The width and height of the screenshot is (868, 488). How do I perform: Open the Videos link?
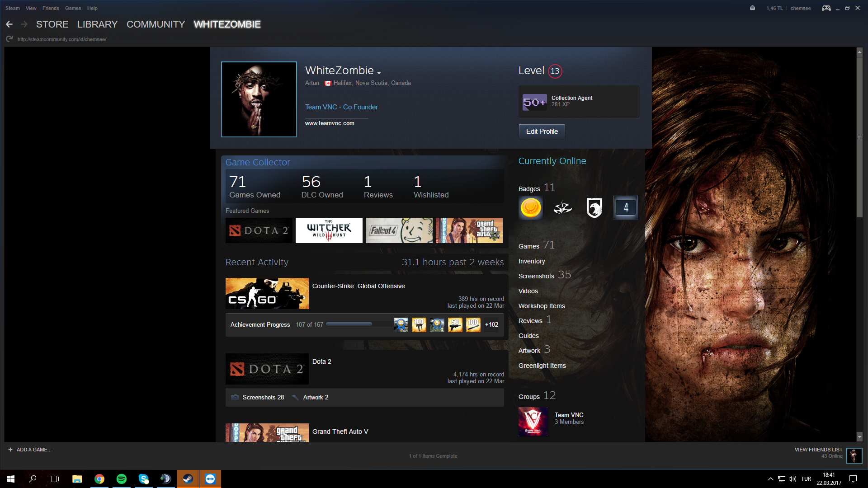(528, 291)
